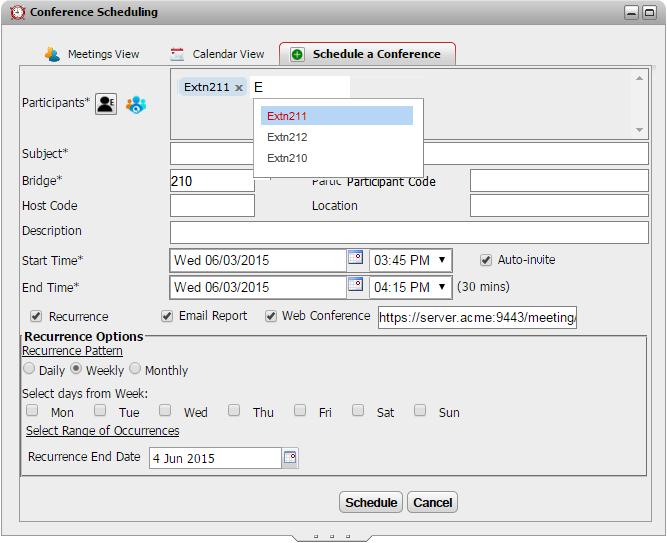Click the Participant Code input field

pos(559,181)
